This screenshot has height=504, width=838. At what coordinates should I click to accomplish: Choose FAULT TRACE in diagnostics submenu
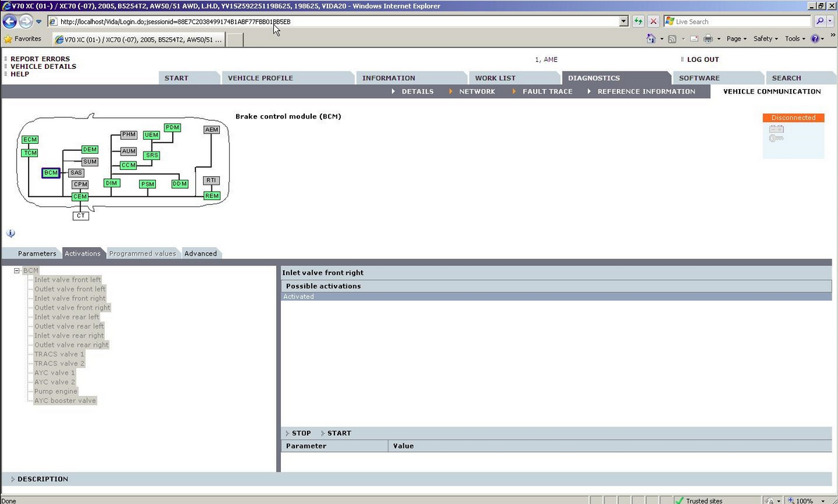[x=547, y=91]
